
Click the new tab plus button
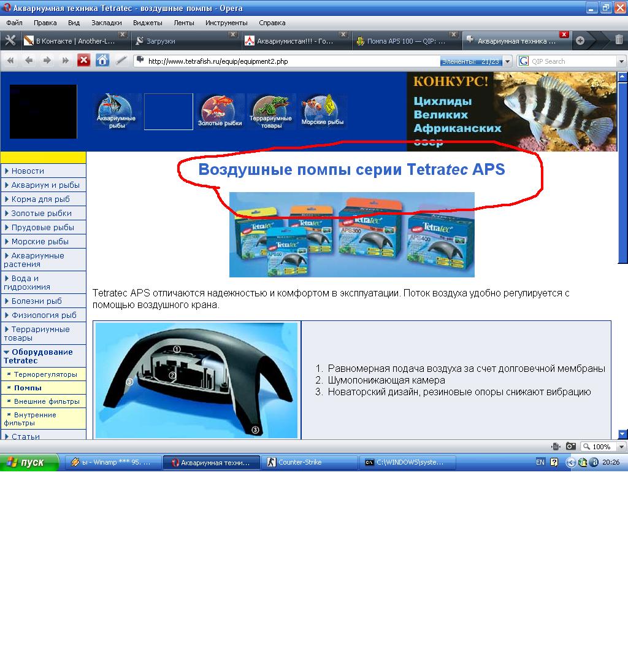pyautogui.click(x=580, y=41)
